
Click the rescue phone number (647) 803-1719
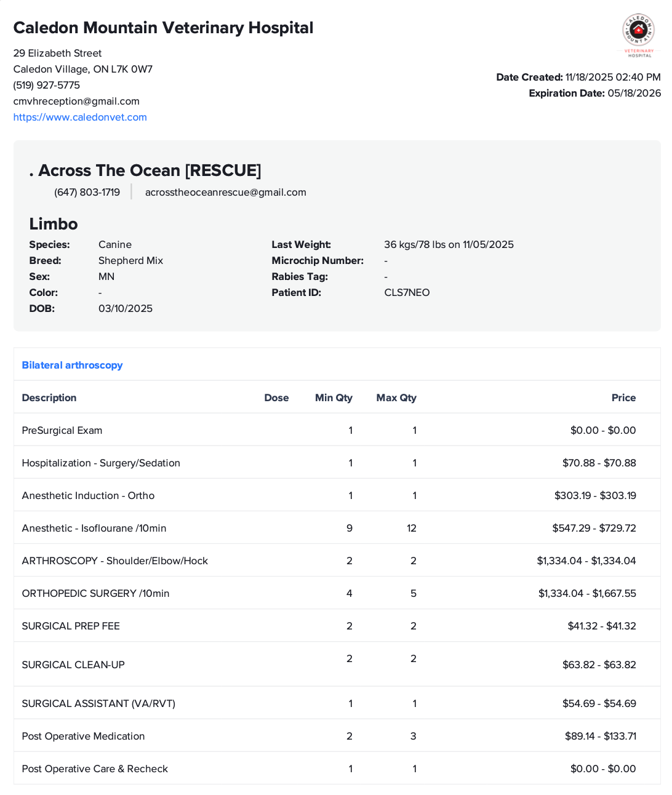87,192
